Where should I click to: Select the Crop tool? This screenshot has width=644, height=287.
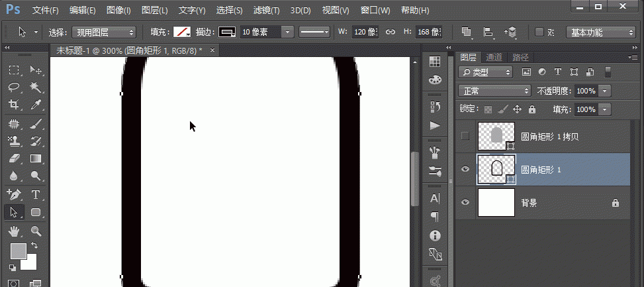point(14,105)
